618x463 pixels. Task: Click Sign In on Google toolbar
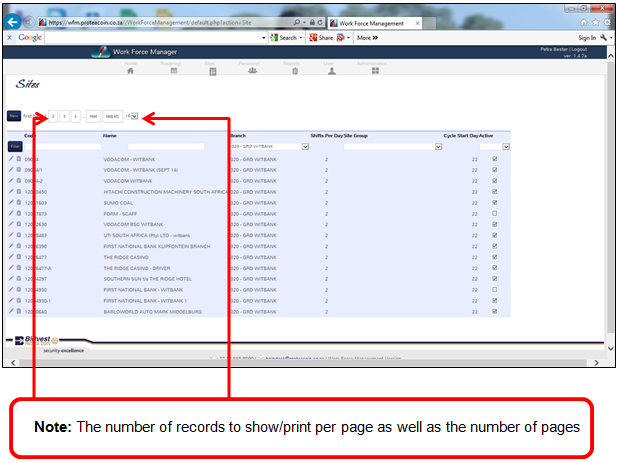tap(587, 38)
